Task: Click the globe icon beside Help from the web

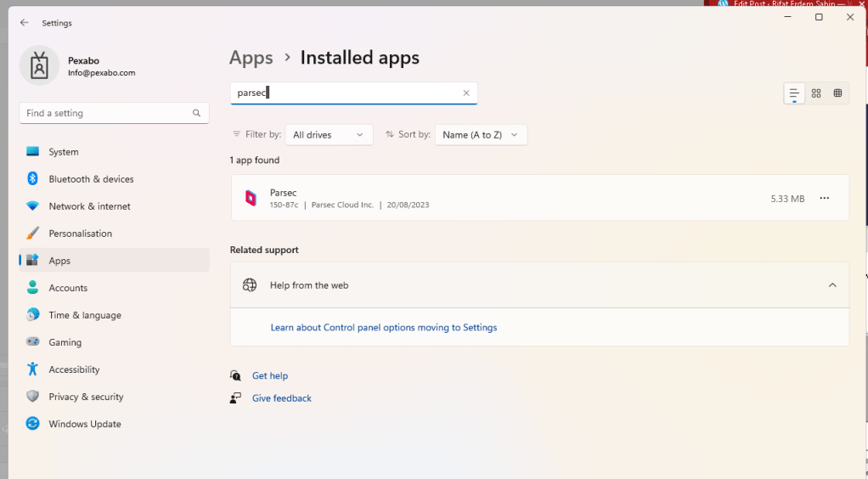Action: click(250, 285)
